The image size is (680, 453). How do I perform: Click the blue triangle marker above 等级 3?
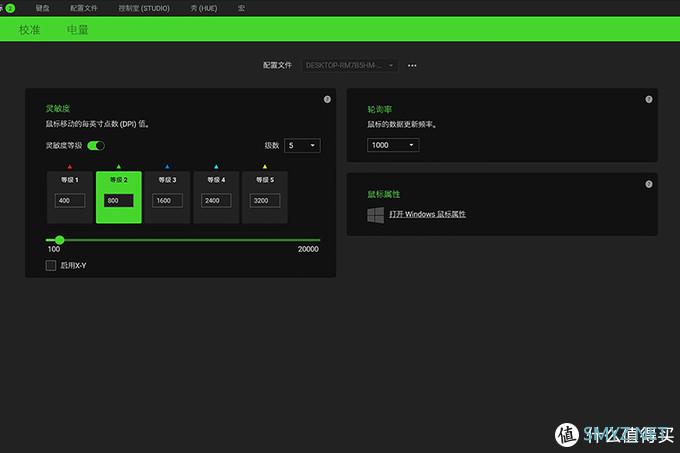(167, 166)
